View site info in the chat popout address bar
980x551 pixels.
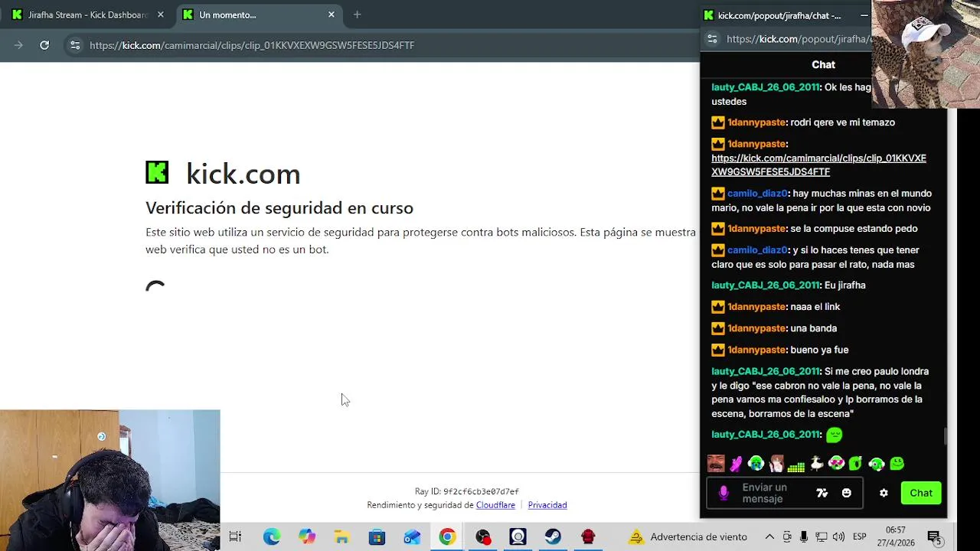(x=712, y=39)
